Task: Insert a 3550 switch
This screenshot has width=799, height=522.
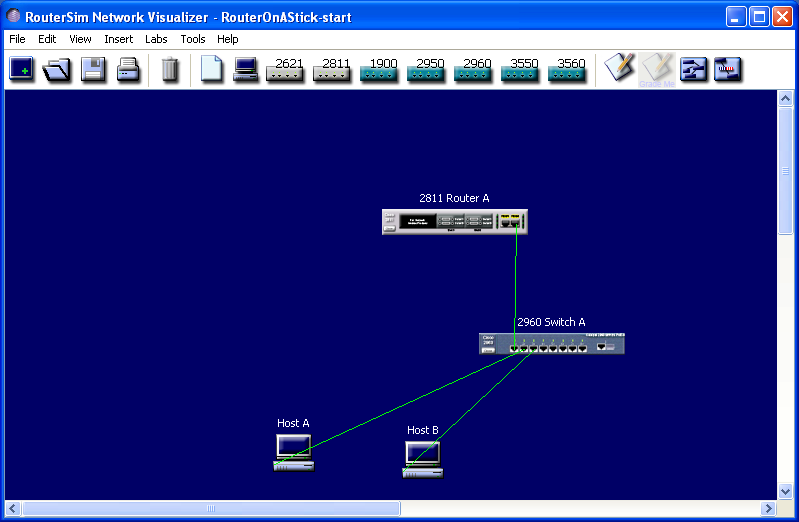Action: [519, 69]
